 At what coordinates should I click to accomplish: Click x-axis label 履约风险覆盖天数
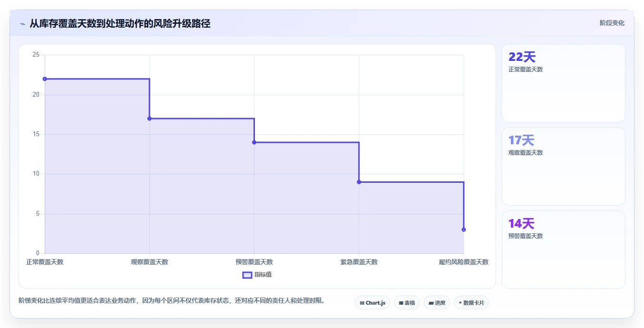click(x=464, y=262)
